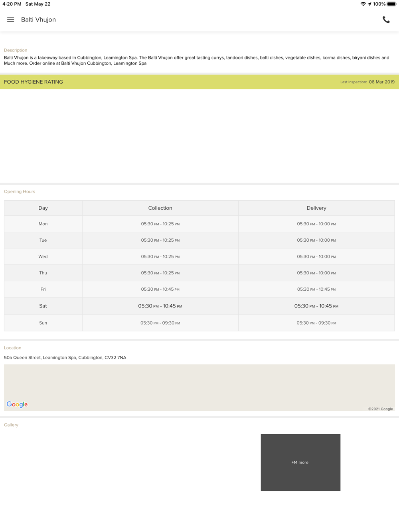Image resolution: width=399 pixels, height=532 pixels.
Task: Tap Wednesday collection hours cell
Action: coord(160,257)
